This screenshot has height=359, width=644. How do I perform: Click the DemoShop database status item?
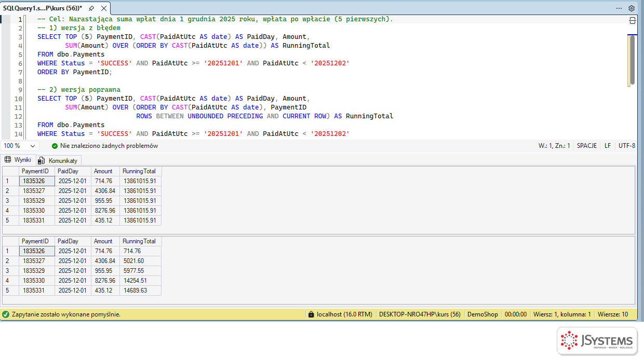click(x=482, y=314)
